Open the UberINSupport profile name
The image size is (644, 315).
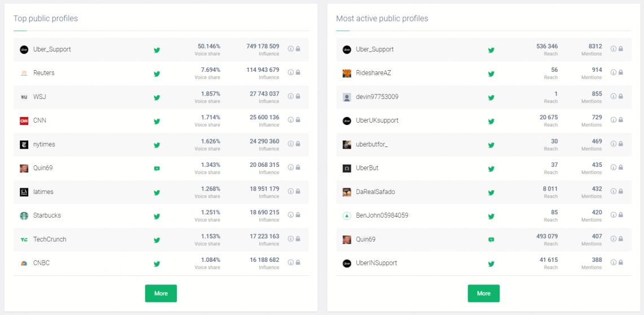[x=377, y=263]
